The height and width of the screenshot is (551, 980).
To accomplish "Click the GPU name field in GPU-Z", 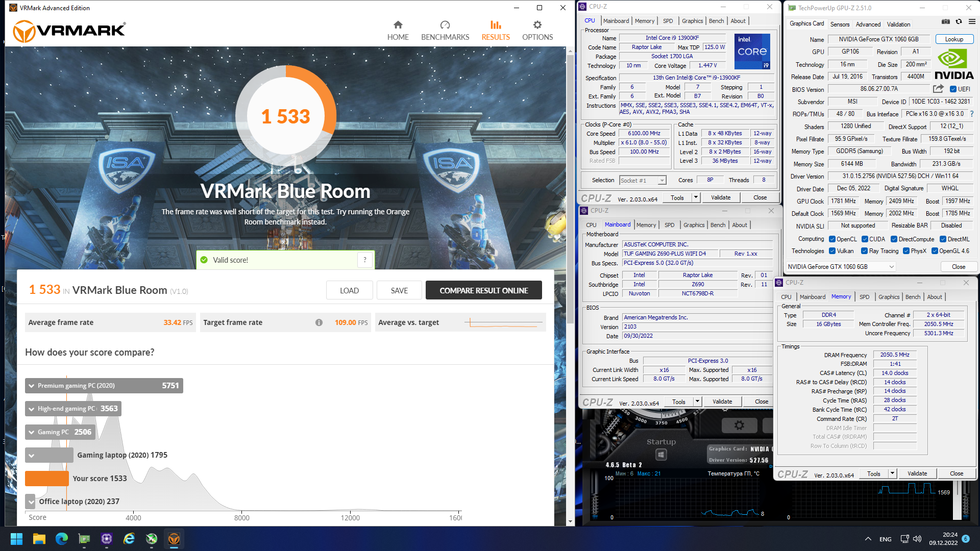I will tap(878, 39).
